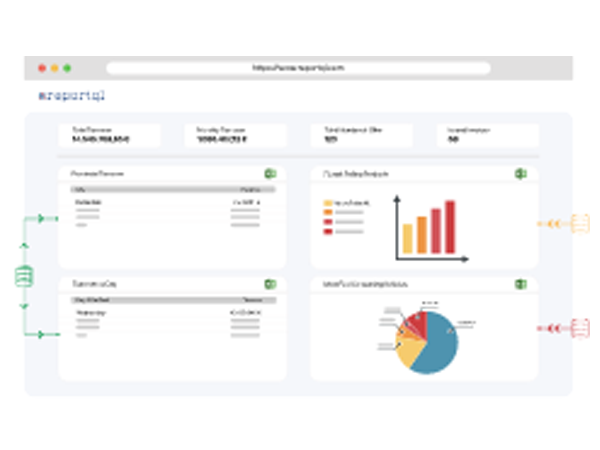Viewport: 600px width, 450px height.
Task: Open the Total Revenue stat card
Action: tap(118, 136)
